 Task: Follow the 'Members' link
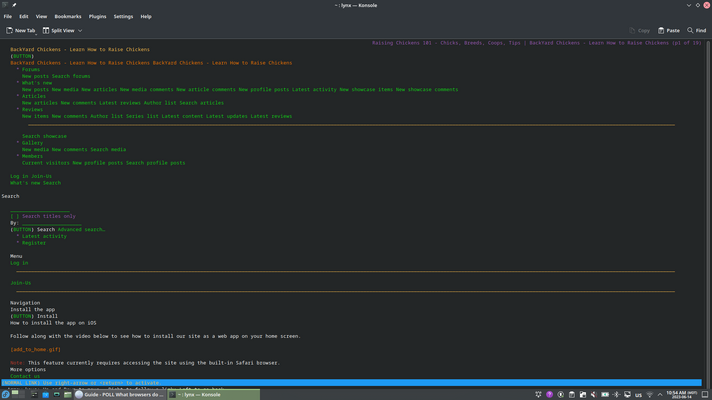pos(32,156)
